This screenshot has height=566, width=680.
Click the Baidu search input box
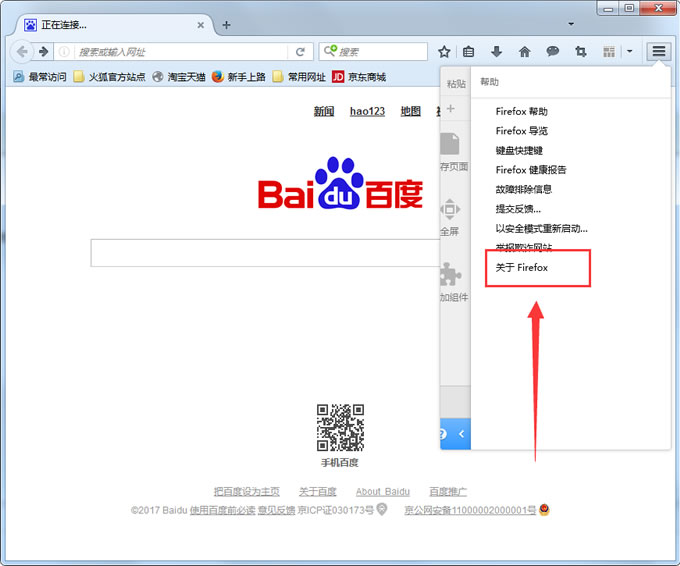[x=265, y=252]
